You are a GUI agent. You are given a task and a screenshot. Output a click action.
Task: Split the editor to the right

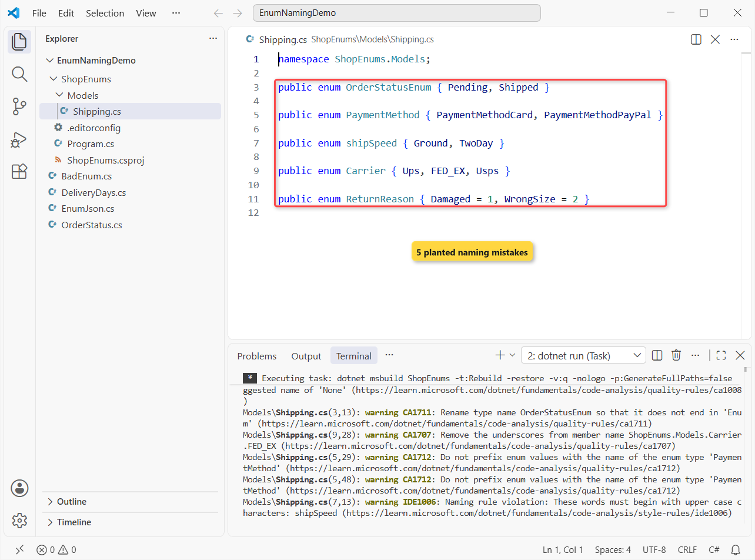(x=696, y=39)
